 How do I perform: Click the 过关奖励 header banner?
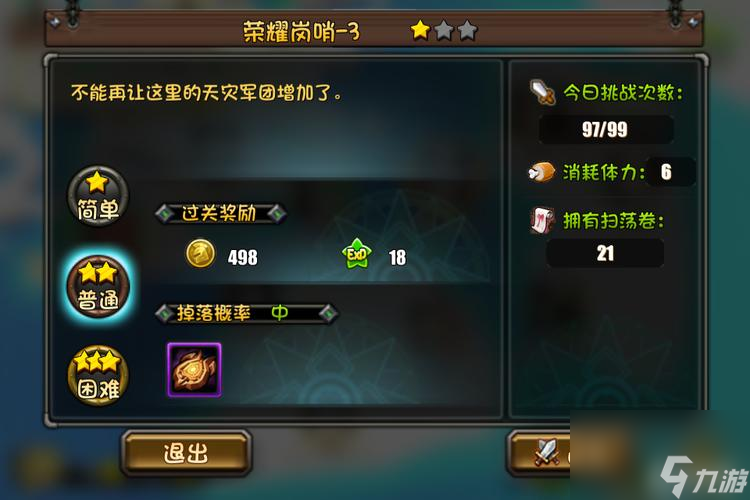point(221,213)
